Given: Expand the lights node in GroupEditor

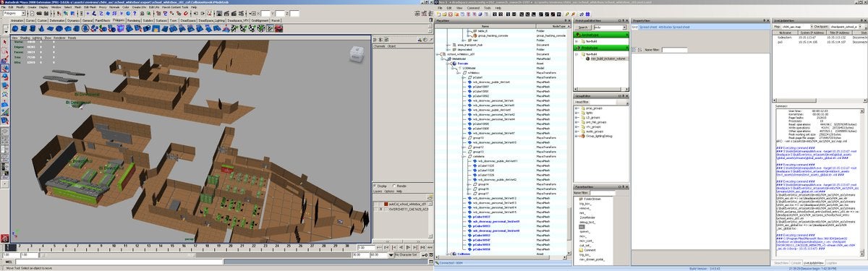Looking at the screenshot, I should (576, 112).
